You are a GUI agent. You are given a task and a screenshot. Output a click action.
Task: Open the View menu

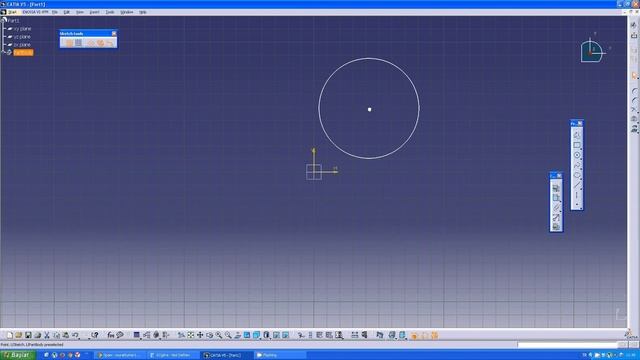click(x=80, y=12)
